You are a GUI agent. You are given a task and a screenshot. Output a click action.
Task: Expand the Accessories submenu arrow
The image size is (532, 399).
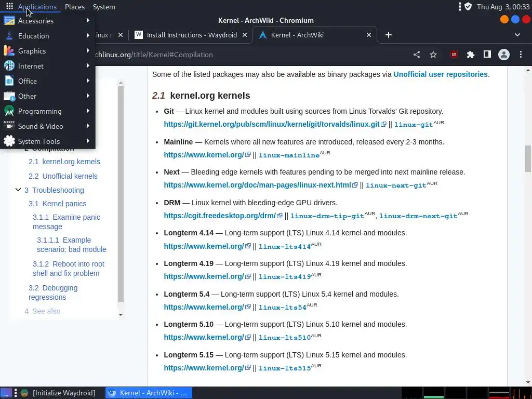[88, 20]
